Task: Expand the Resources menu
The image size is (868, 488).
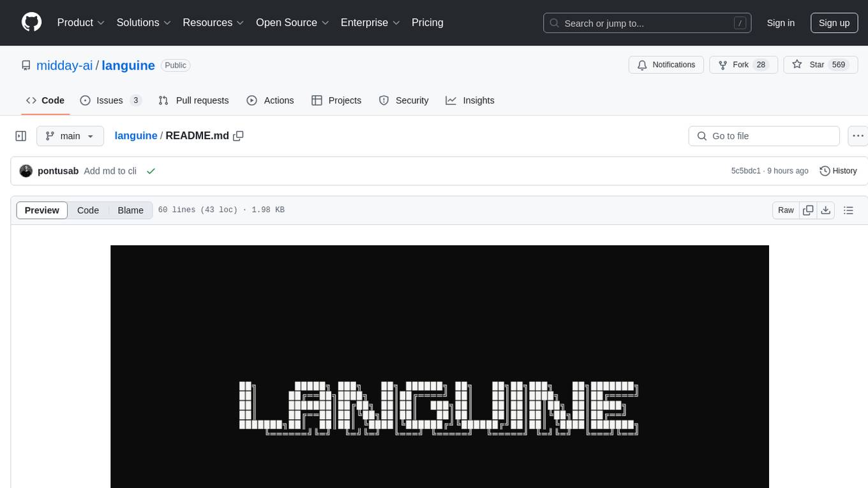Action: tap(213, 22)
